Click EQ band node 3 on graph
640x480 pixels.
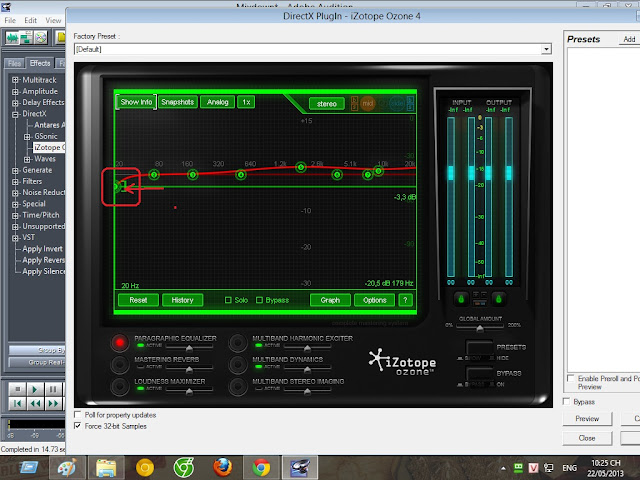[193, 175]
